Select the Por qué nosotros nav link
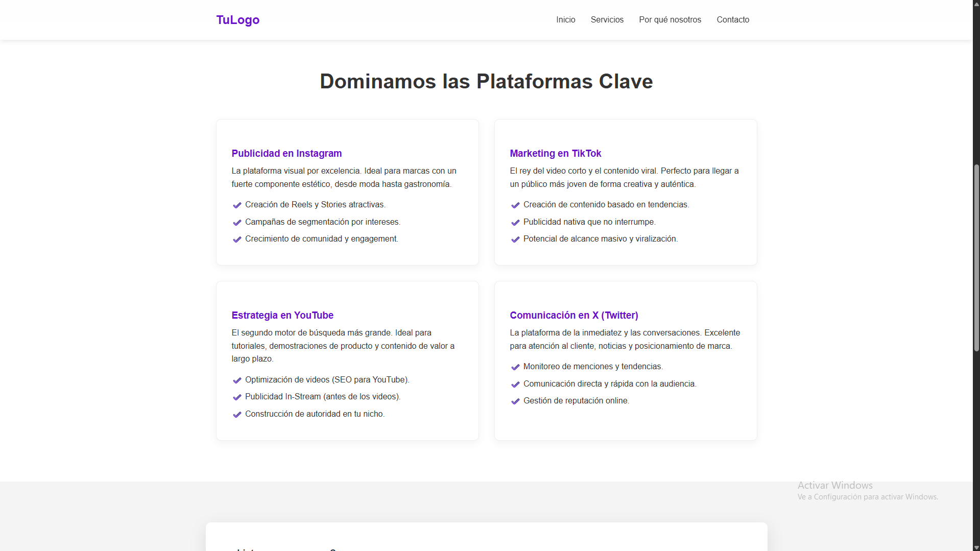 tap(670, 20)
